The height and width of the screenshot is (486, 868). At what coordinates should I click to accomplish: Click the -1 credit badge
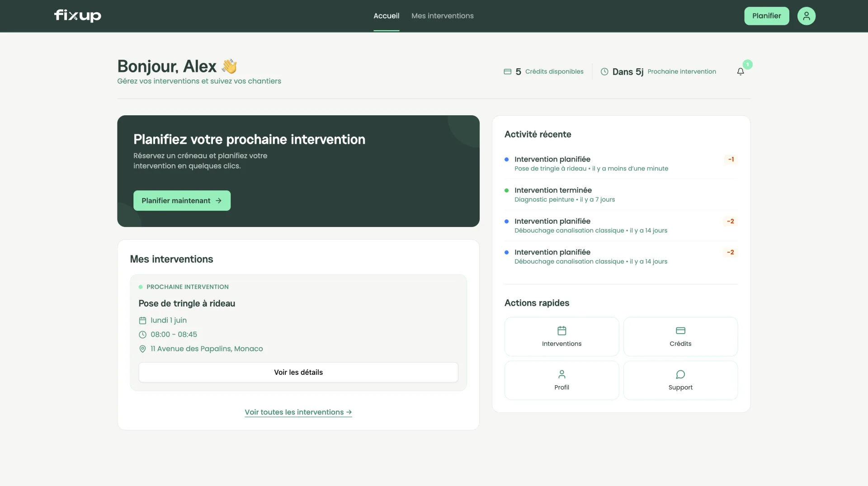point(731,159)
